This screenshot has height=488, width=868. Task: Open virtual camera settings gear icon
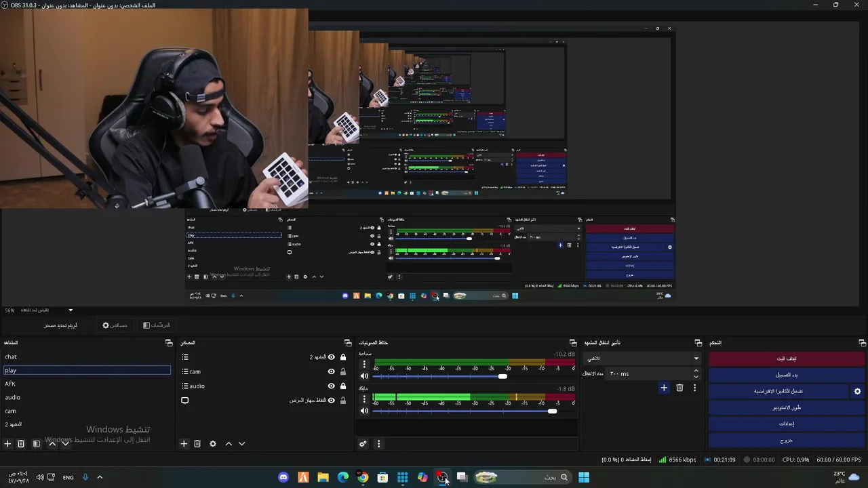pyautogui.click(x=857, y=391)
